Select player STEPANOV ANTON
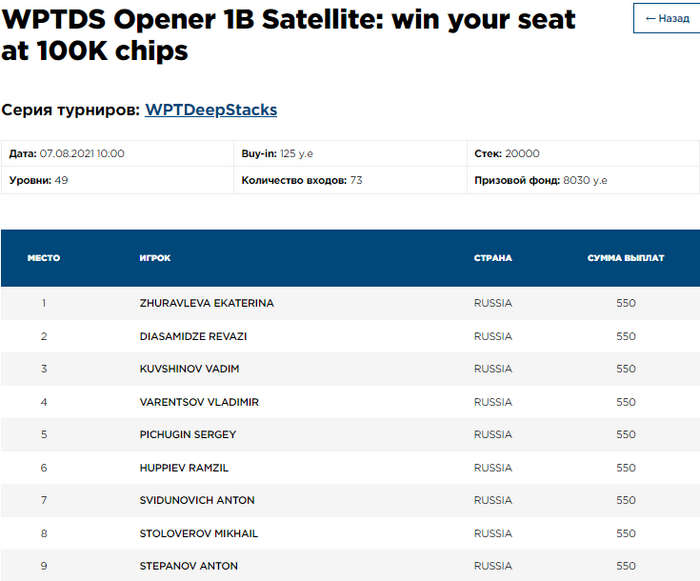 (189, 566)
